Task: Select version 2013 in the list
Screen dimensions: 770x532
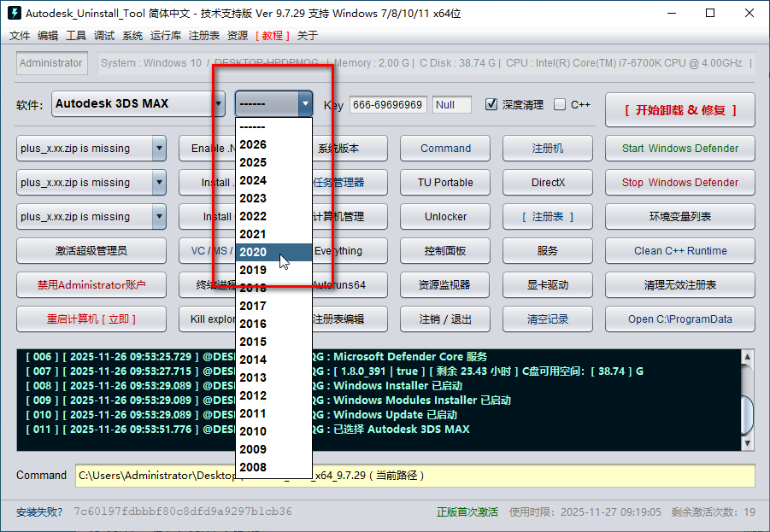Action: (273, 377)
